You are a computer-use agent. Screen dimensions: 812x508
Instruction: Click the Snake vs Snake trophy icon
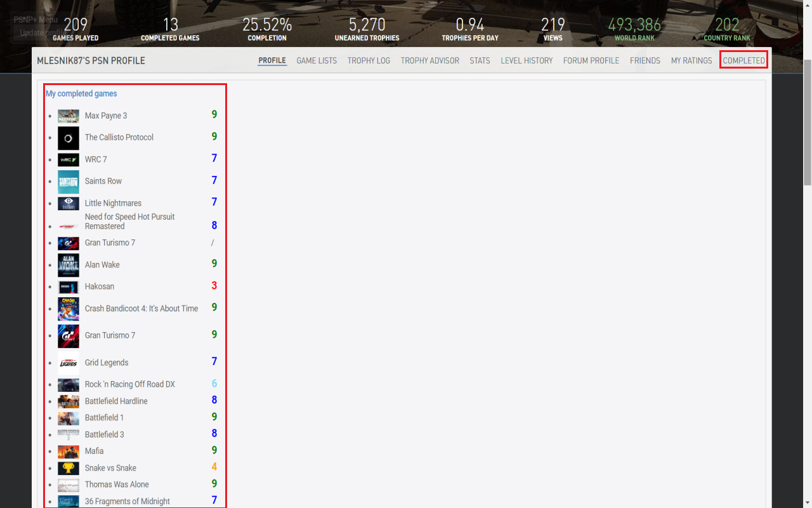click(x=69, y=469)
